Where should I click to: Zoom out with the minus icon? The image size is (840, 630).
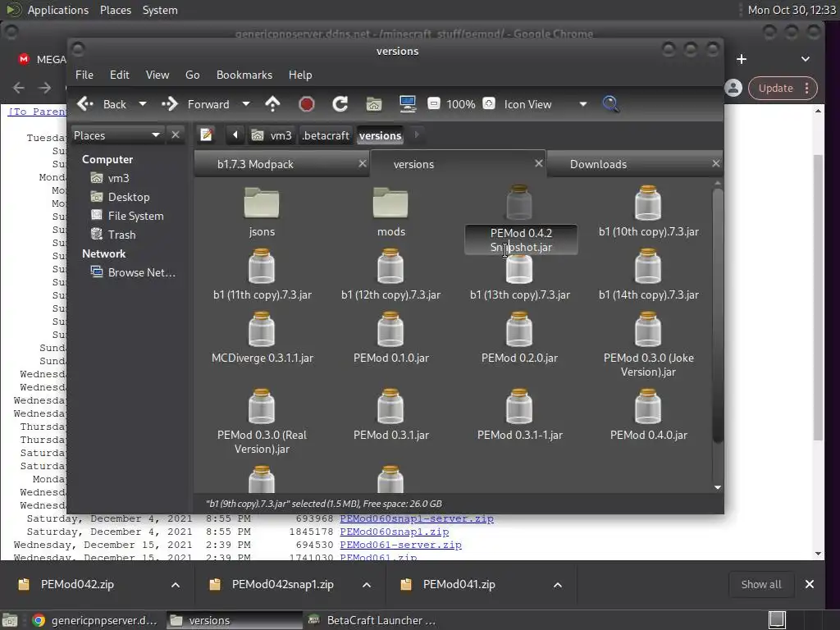(434, 103)
